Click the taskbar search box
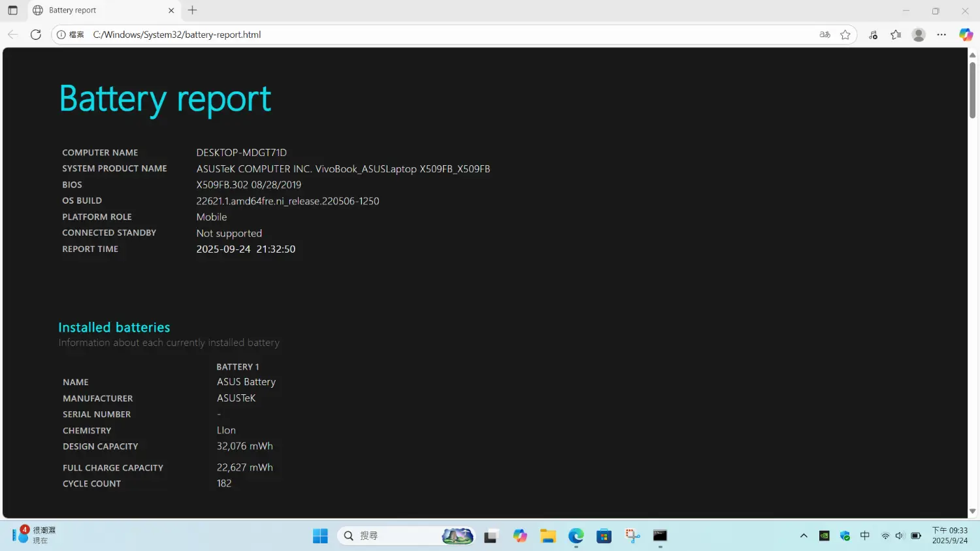Viewport: 980px width, 551px height. (392, 536)
